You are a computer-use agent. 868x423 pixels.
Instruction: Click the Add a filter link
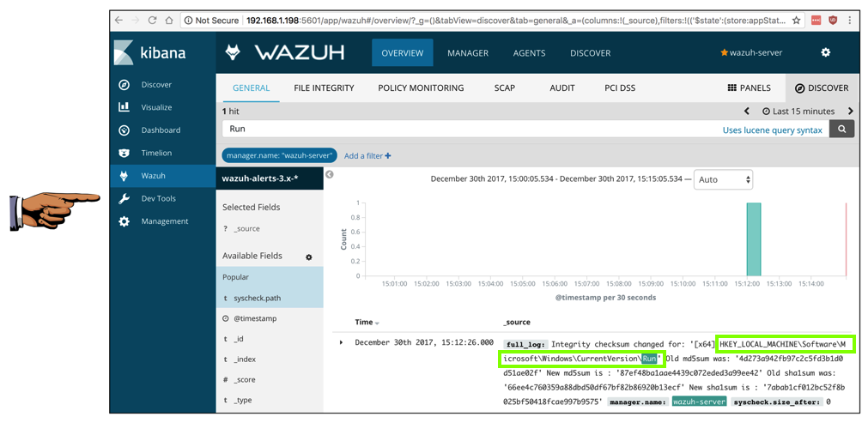(367, 156)
